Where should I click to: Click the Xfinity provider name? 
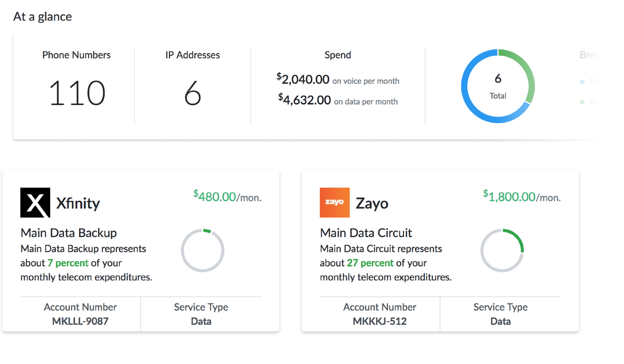[x=78, y=203]
